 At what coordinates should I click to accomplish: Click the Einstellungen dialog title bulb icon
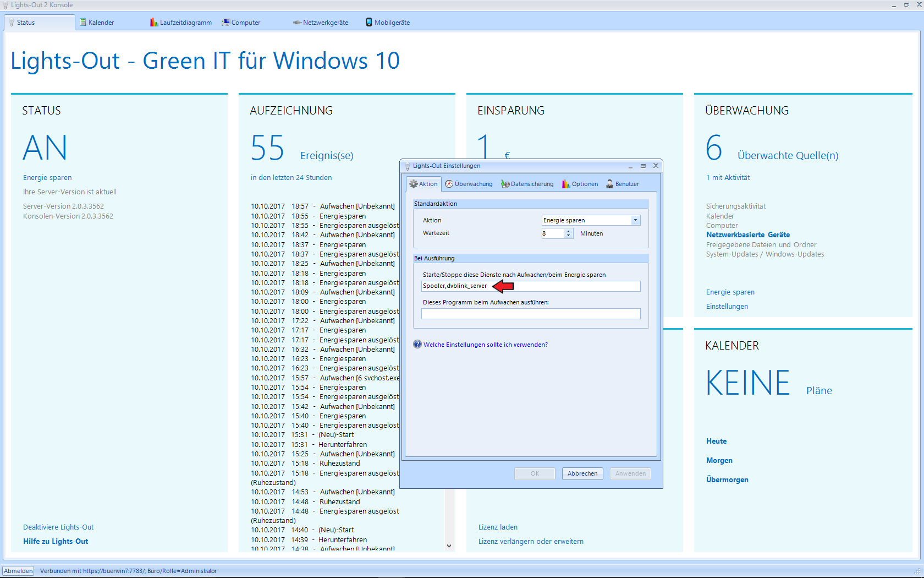click(408, 166)
